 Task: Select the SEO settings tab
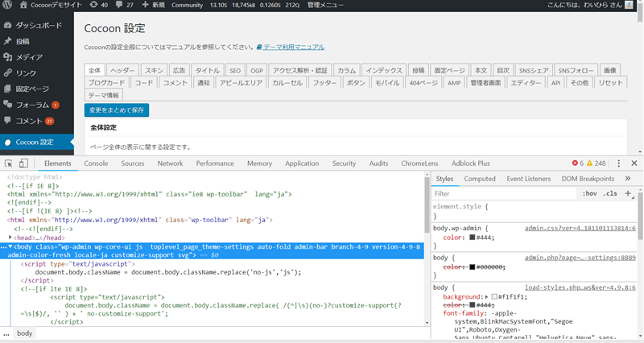click(x=235, y=70)
